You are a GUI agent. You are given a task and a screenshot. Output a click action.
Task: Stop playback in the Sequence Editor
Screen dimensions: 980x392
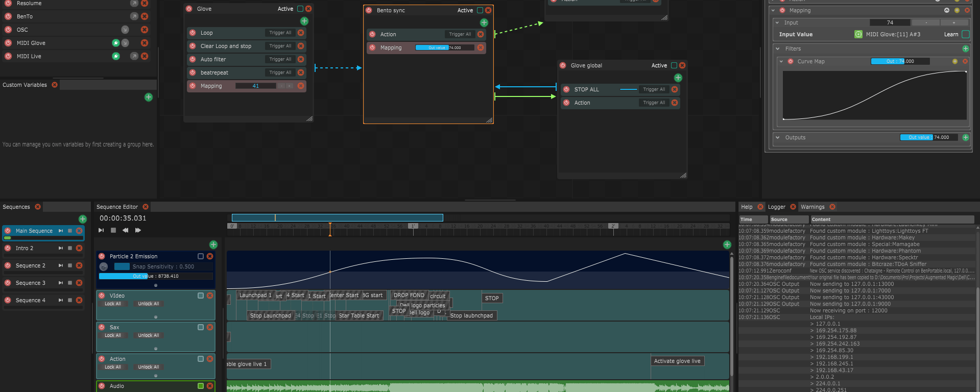113,231
